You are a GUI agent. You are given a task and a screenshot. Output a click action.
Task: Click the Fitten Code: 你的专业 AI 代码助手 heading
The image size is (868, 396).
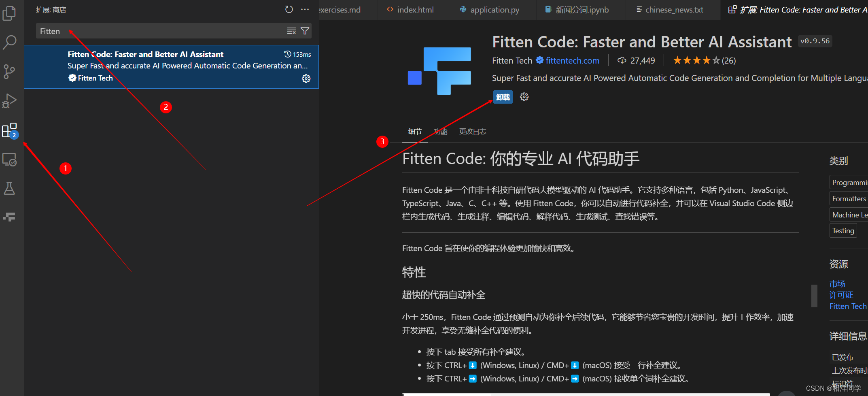521,159
